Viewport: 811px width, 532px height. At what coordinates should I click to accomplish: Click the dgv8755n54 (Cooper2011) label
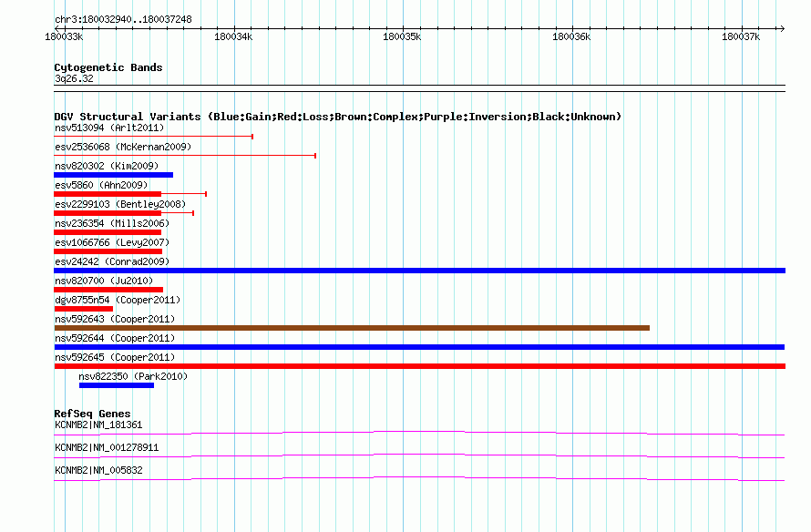[x=118, y=300]
